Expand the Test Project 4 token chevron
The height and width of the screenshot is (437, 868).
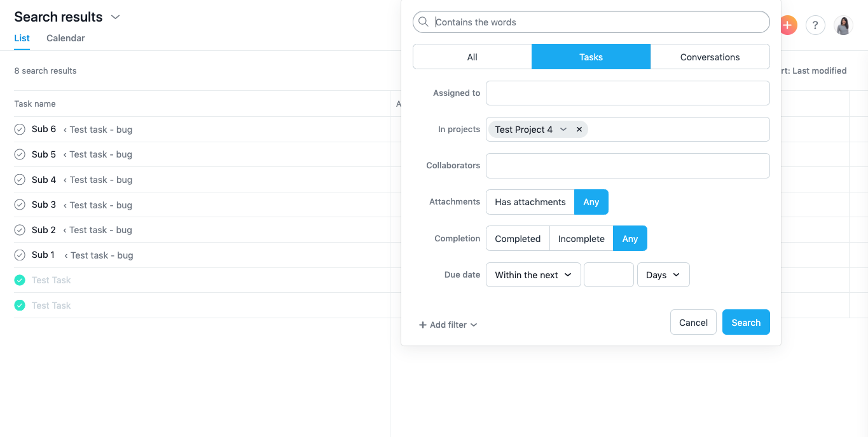(563, 130)
